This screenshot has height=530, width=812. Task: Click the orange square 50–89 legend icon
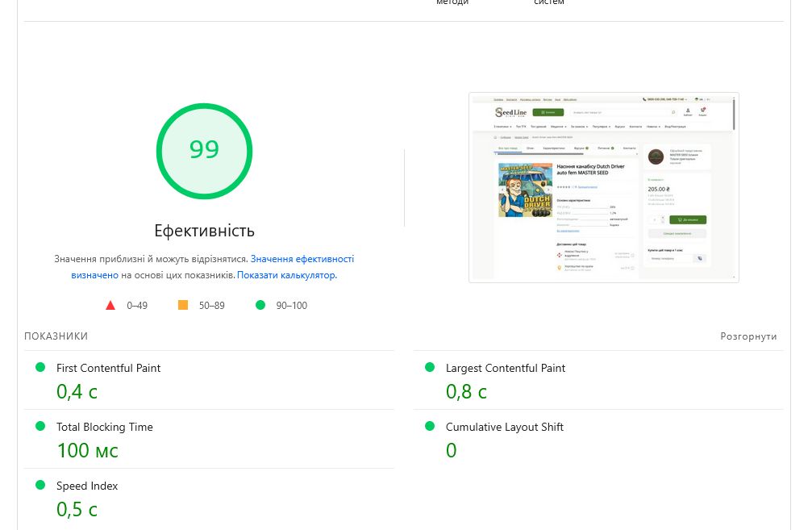click(183, 305)
